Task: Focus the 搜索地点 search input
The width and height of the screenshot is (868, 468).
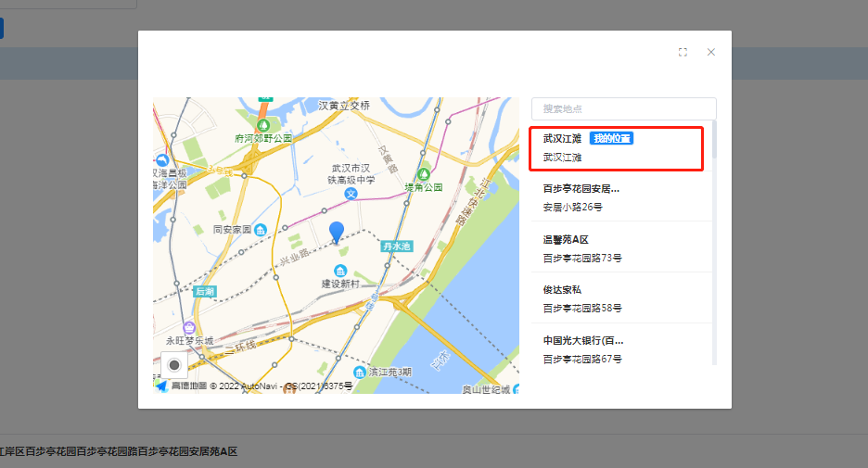Action: click(623, 108)
